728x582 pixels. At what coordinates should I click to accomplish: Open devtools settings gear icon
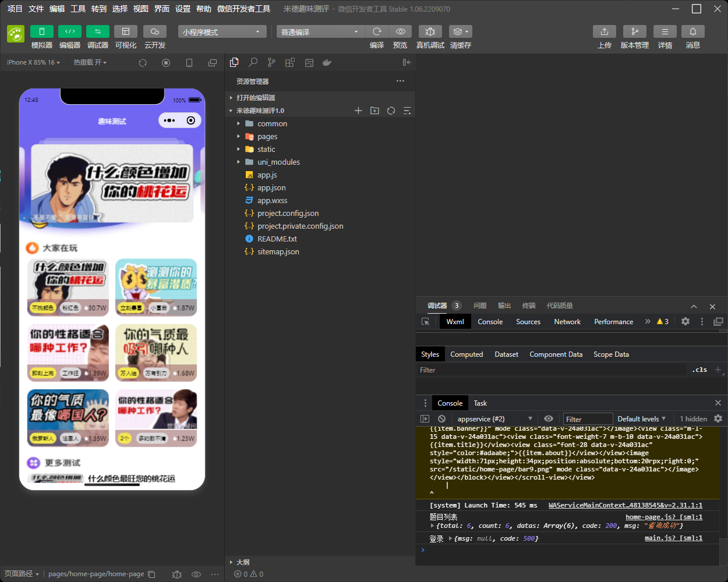point(685,321)
